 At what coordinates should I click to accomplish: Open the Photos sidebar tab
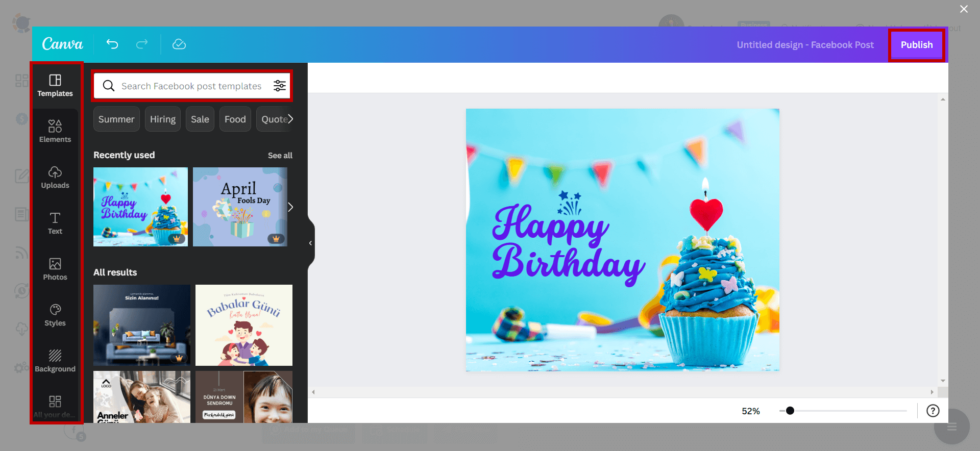coord(55,269)
